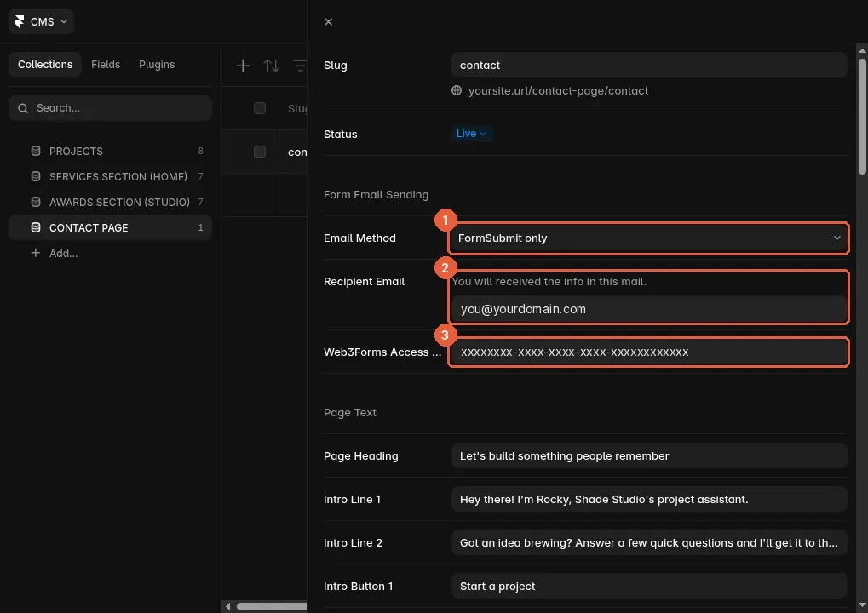
Task: Switch to the Fields tab
Action: point(105,64)
